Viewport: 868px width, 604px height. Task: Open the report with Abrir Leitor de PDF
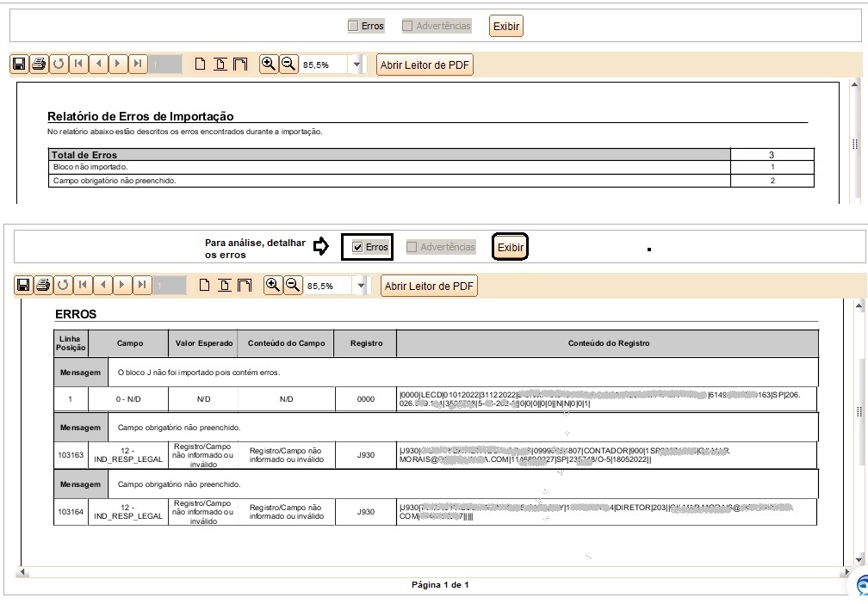pos(424,65)
